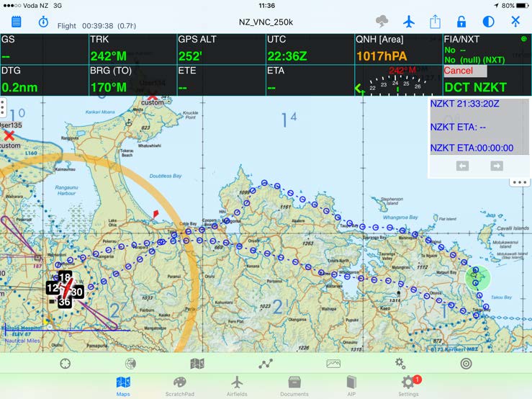Tap the runway 18 label
This screenshot has height=399, width=532.
tap(65, 277)
